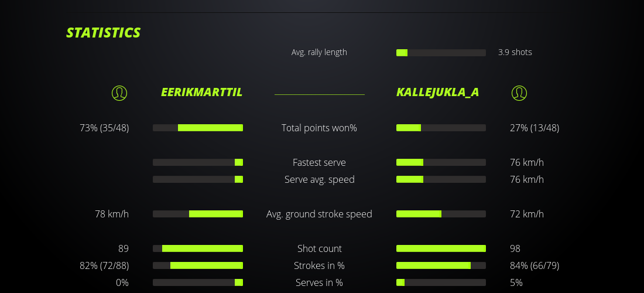The width and height of the screenshot is (644, 293).
Task: Click the Strokes in % label
Action: point(319,265)
